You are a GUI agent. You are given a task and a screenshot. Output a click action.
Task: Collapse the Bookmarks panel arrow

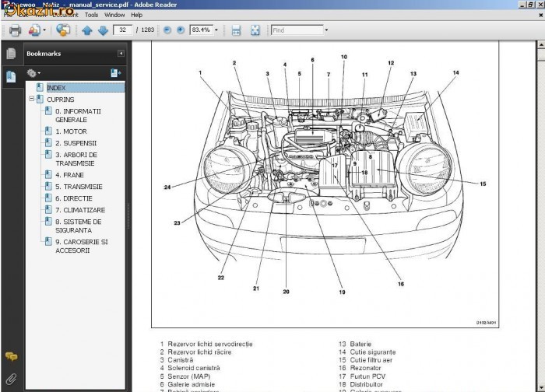[x=121, y=54]
